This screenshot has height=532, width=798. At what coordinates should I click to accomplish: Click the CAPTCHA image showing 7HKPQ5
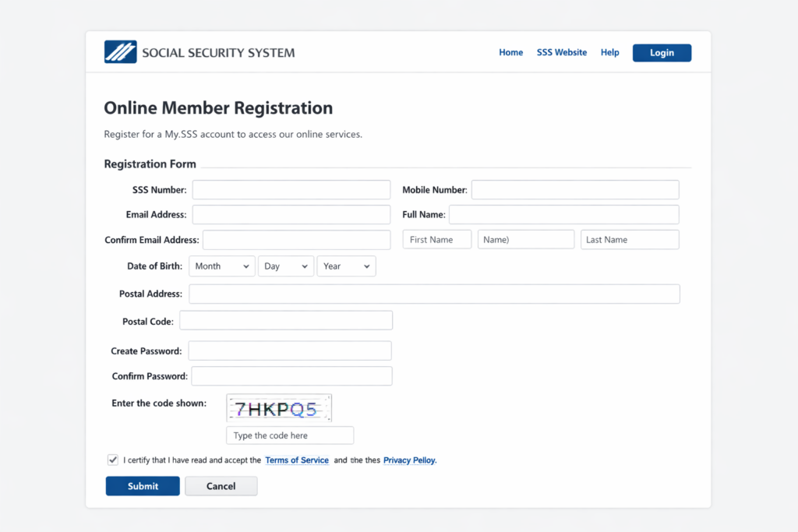click(279, 407)
